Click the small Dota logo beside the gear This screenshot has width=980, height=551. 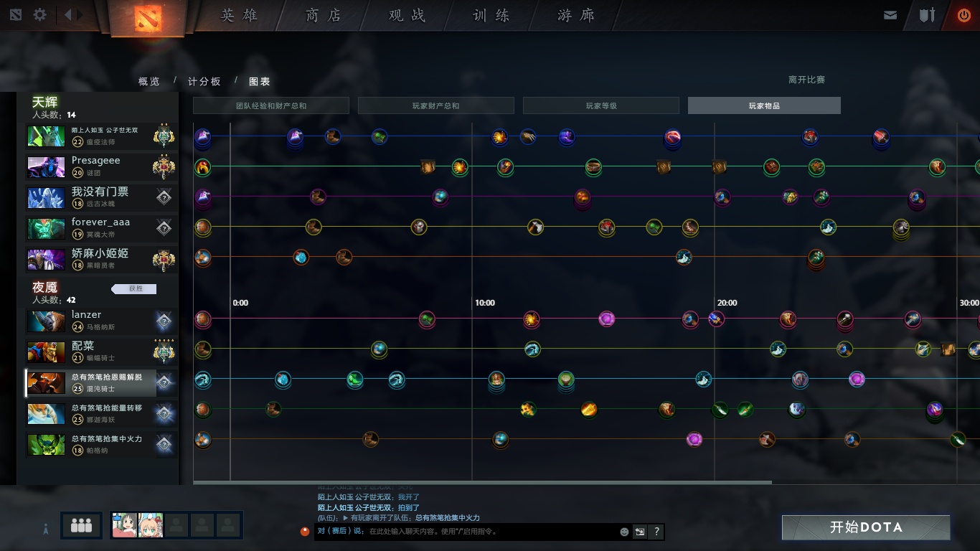point(16,14)
